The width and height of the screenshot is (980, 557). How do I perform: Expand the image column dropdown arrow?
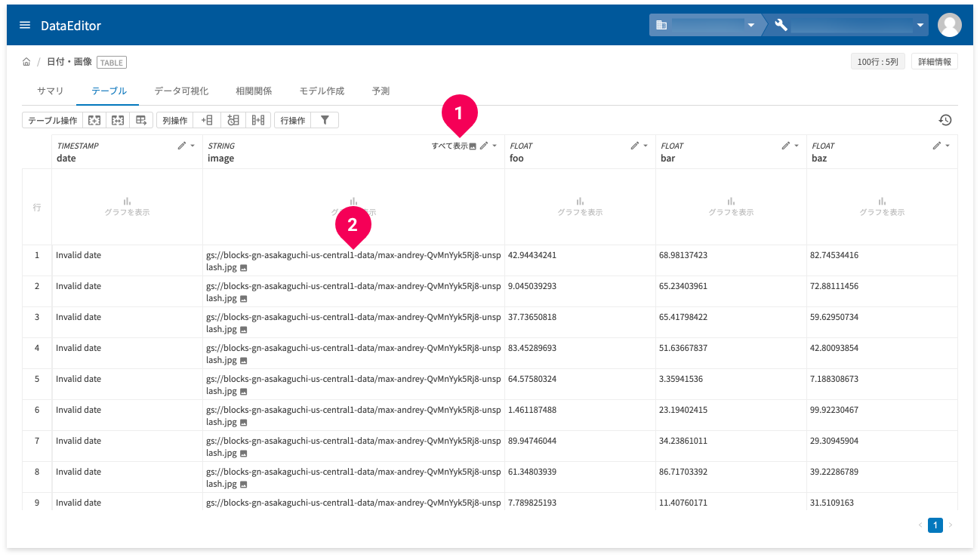point(495,146)
